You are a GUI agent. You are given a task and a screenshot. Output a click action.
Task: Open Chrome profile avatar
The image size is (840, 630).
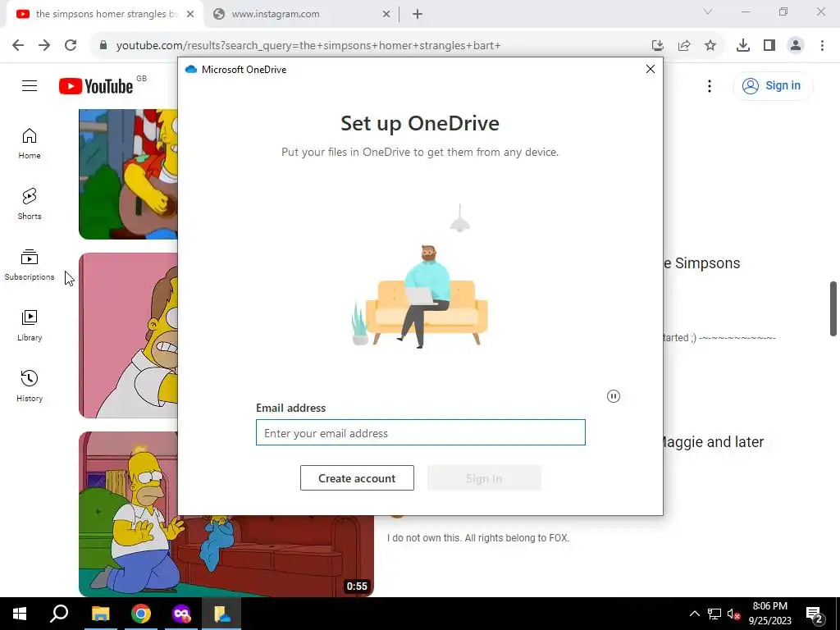[796, 46]
